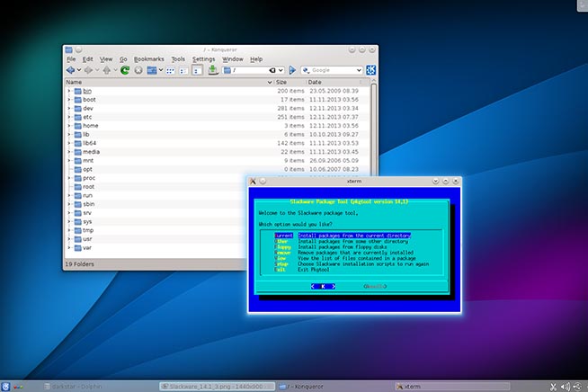The height and width of the screenshot is (392, 588).
Task: Expand the media folder tree arrow
Action: coord(69,152)
